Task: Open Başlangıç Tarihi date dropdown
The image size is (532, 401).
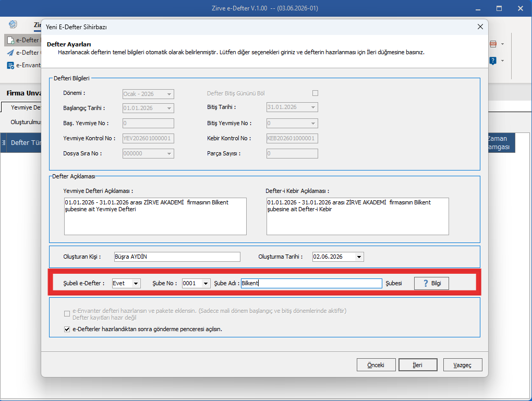Action: tap(169, 108)
